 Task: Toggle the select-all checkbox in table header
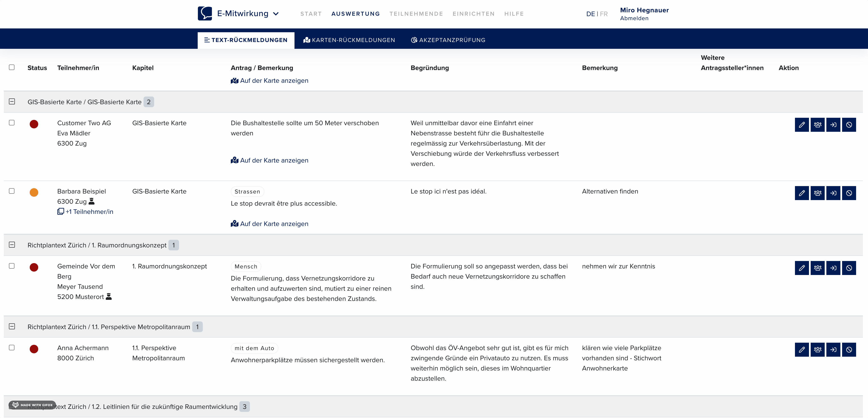[x=12, y=67]
